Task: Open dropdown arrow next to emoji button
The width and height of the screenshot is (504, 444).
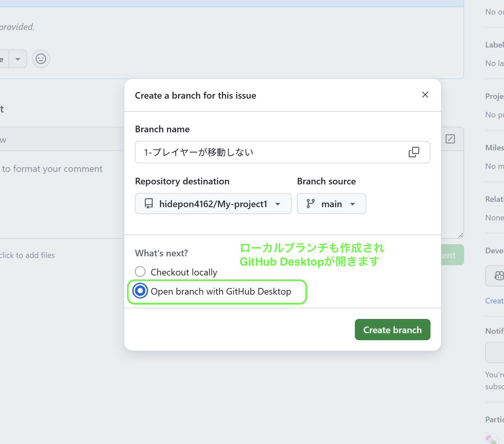Action: [18, 59]
